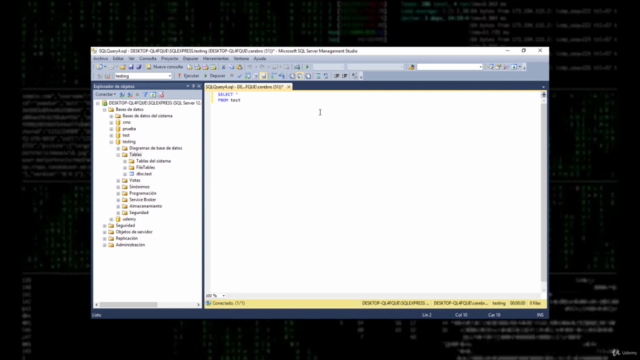Select Diagramas de base de datos folder
This screenshot has width=640, height=360.
tap(156, 148)
